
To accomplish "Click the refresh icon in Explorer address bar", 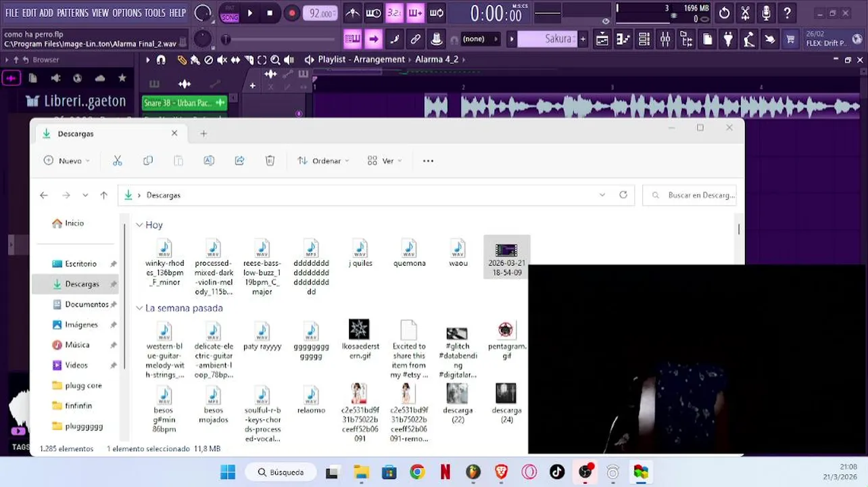I will pos(623,195).
